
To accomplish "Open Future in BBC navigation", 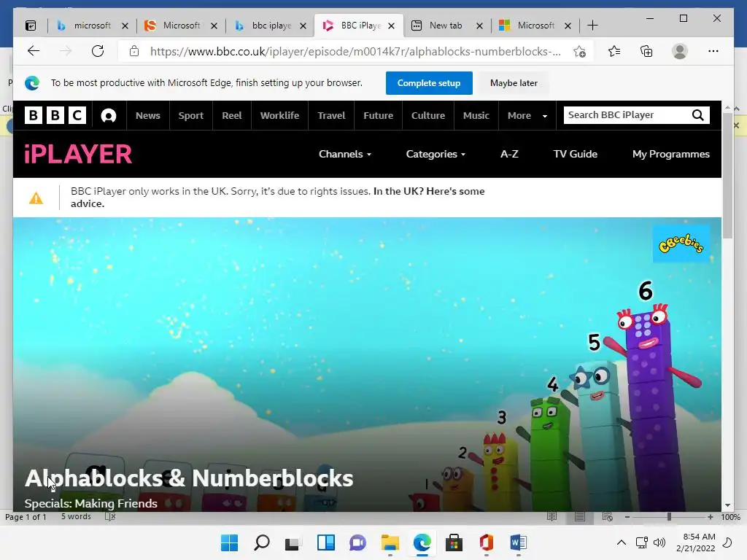I will [379, 116].
